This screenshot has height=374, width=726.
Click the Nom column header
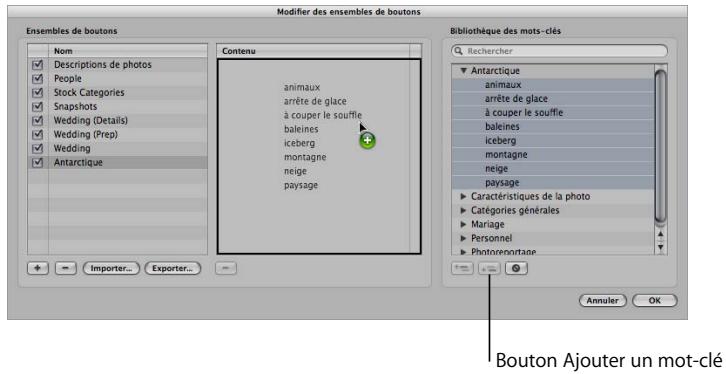tap(128, 51)
